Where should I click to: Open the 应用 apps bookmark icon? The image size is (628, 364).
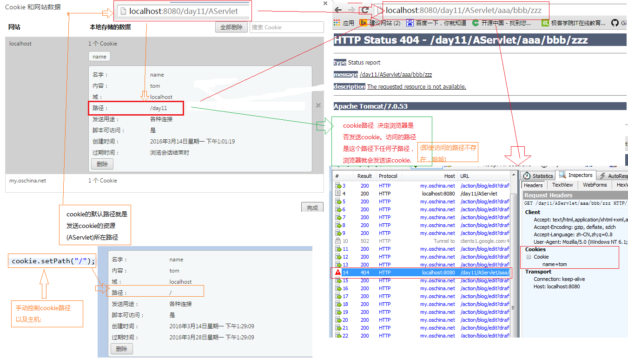pos(337,23)
